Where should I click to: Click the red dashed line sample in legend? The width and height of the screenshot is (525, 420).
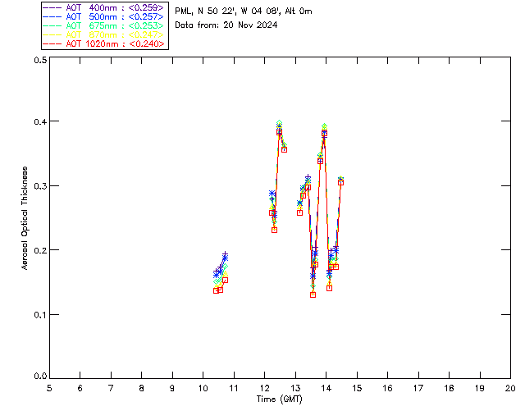pyautogui.click(x=52, y=43)
